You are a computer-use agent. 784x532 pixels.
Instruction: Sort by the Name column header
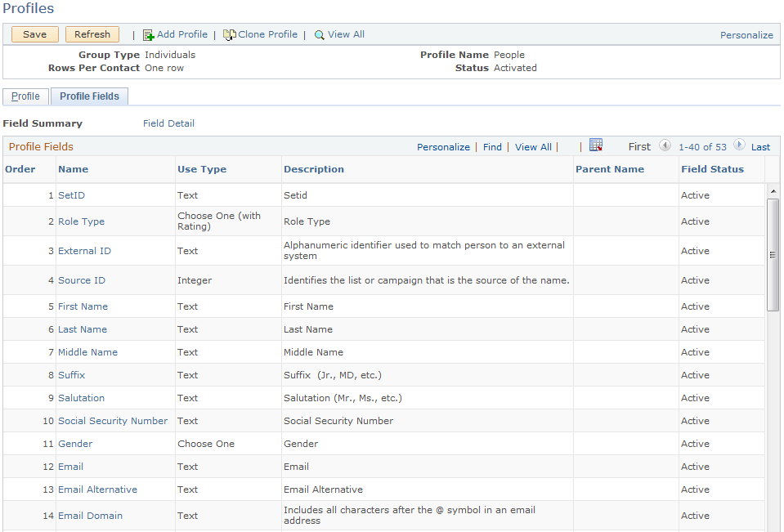pos(73,169)
